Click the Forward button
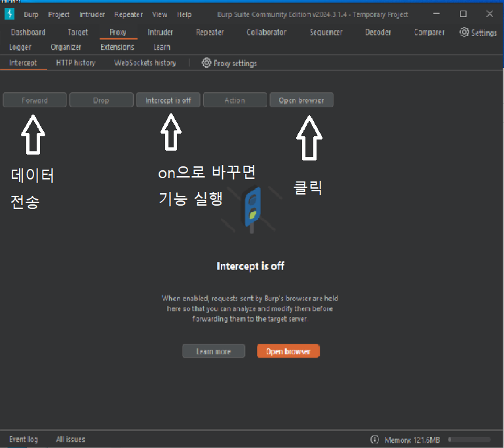 35,100
